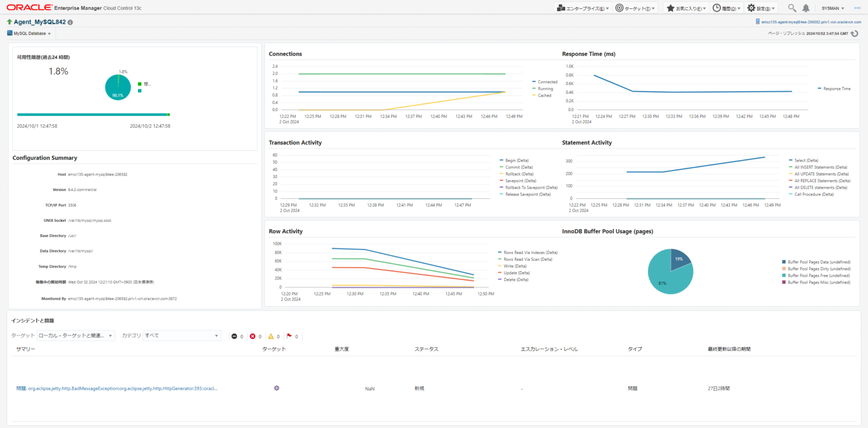868x428 pixels.
Task: Open the エンタープライズ menu
Action: coord(583,8)
